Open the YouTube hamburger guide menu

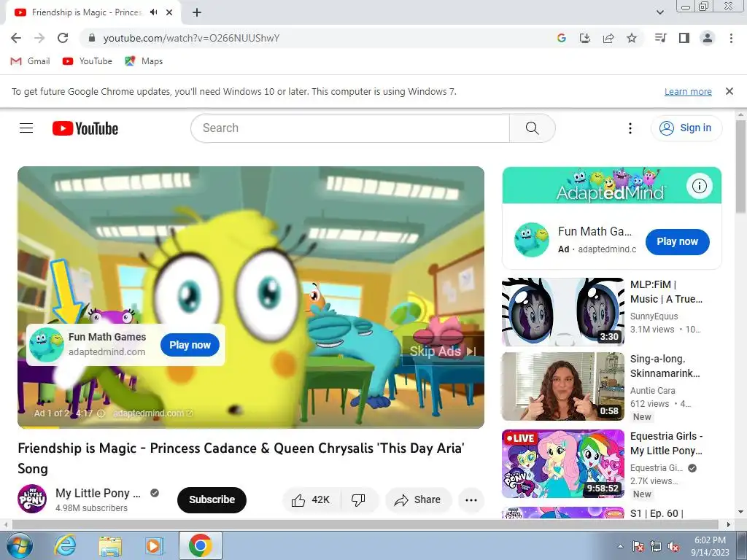26,128
